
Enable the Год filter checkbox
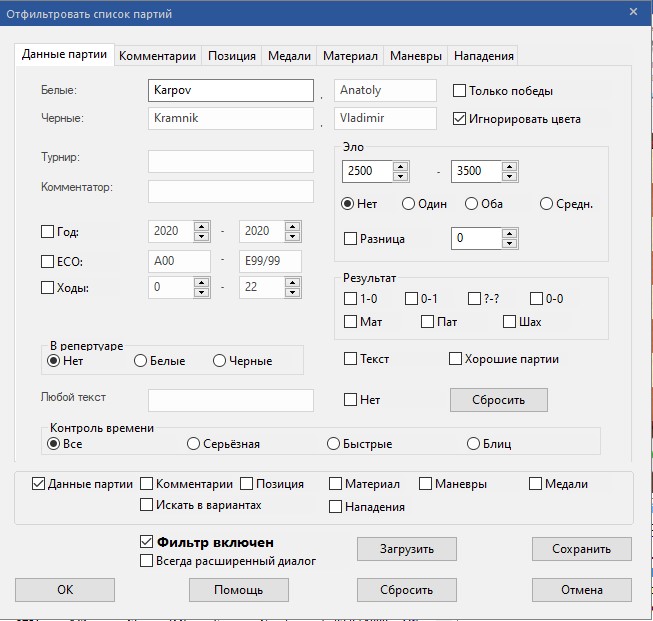pyautogui.click(x=47, y=231)
